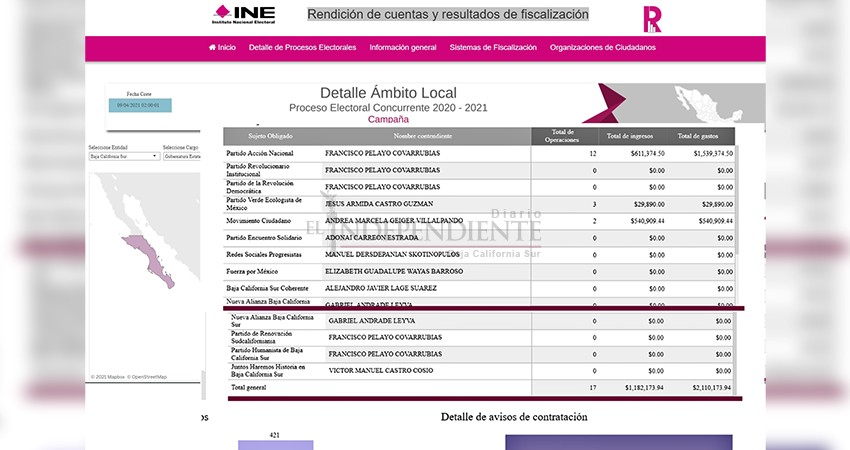This screenshot has height=450, width=850.
Task: Select Partido Encuentro Solidario row
Action: pyautogui.click(x=479, y=237)
